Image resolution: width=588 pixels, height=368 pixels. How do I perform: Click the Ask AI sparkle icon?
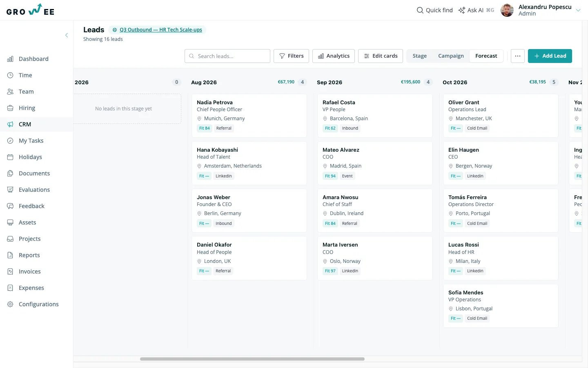coord(461,10)
